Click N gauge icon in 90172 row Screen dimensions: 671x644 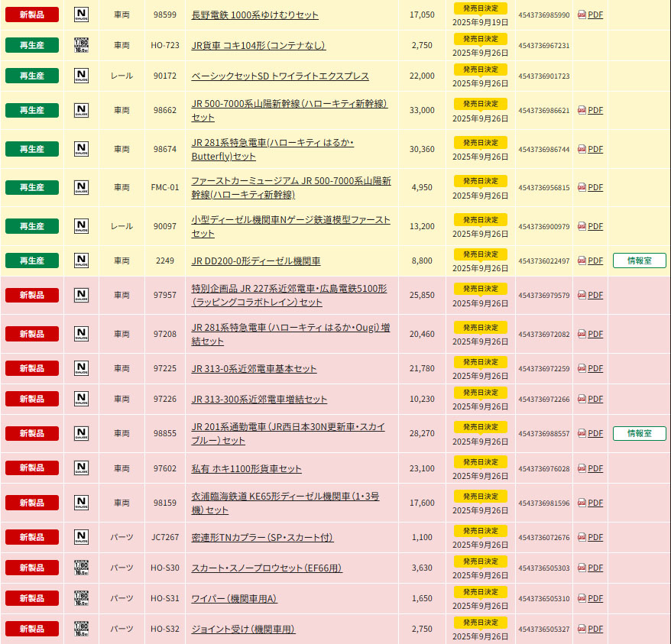[81, 76]
